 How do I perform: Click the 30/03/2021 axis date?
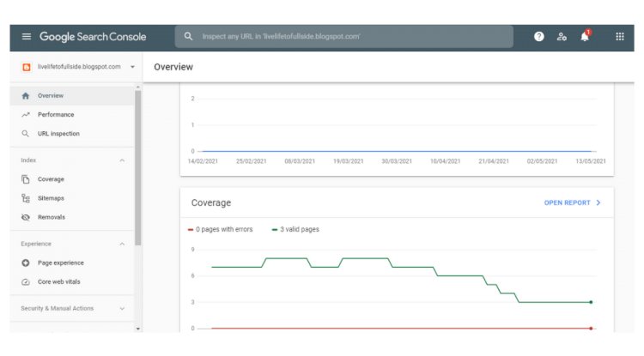(x=397, y=161)
